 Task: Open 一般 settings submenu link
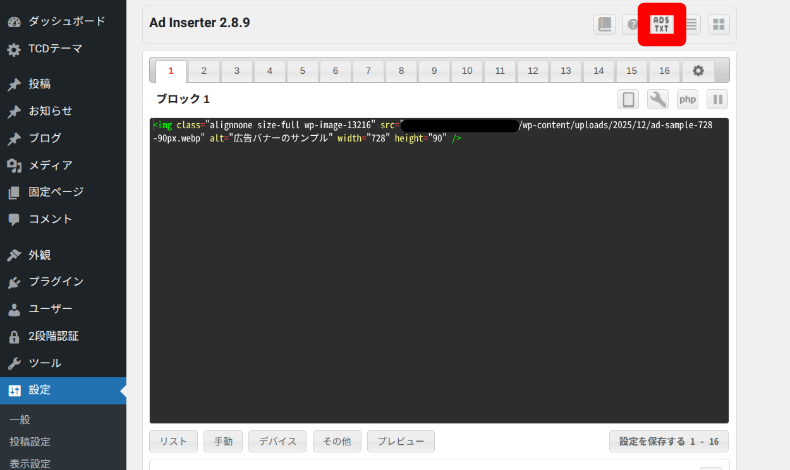point(20,420)
